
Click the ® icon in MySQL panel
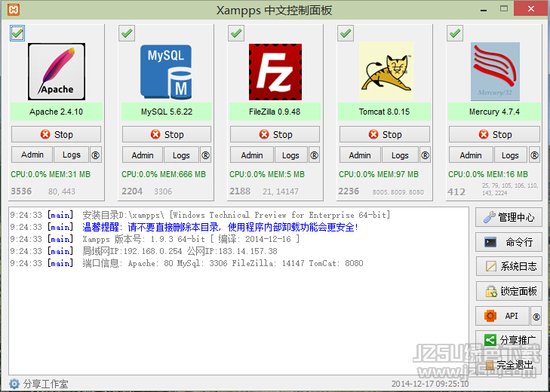[x=205, y=155]
